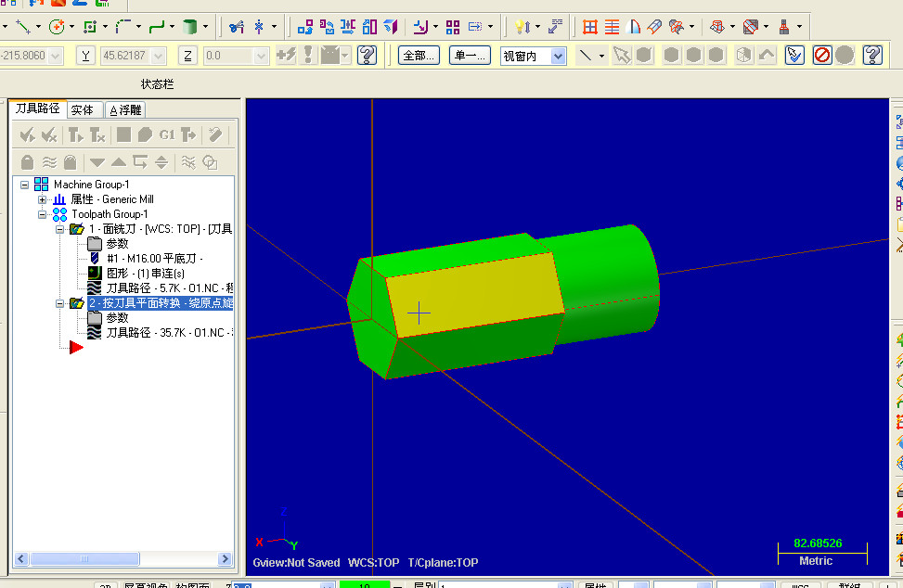Select the create circle center point tool

point(57,27)
